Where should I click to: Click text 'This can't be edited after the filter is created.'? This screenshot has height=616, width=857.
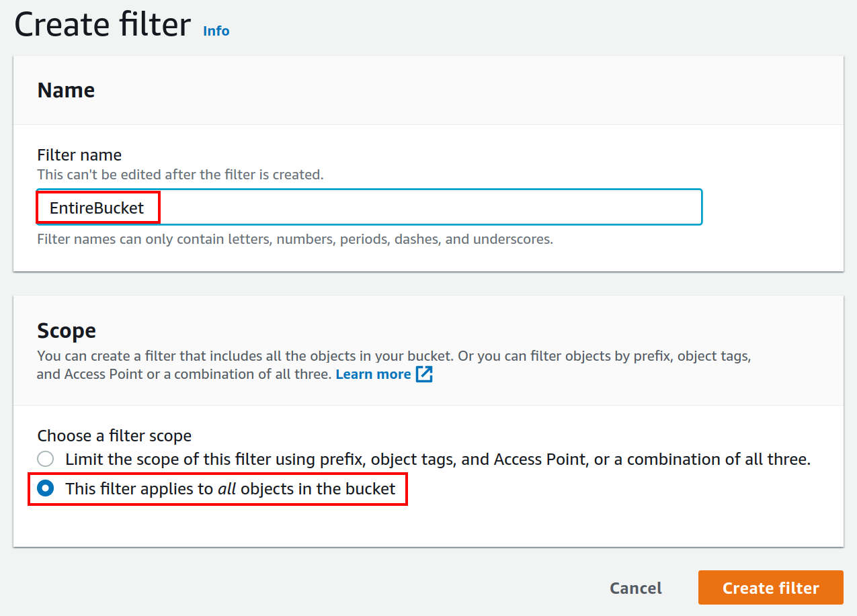180,175
